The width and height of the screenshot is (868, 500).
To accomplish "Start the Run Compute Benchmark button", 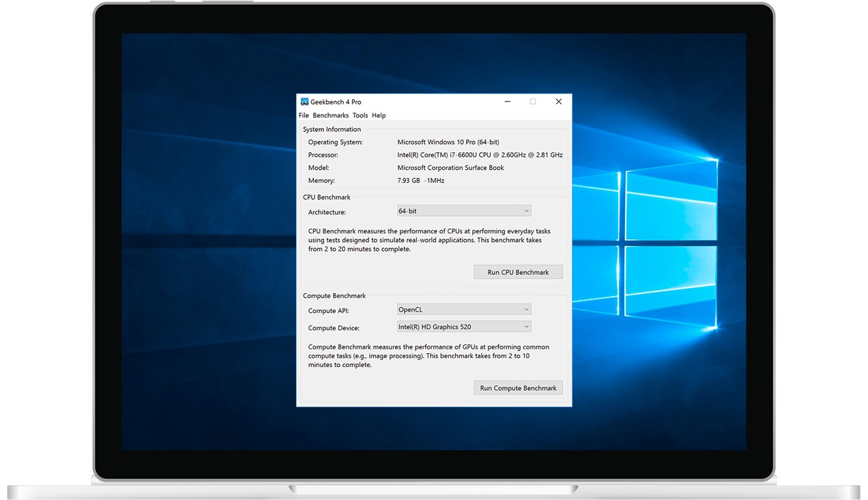I will click(x=518, y=388).
